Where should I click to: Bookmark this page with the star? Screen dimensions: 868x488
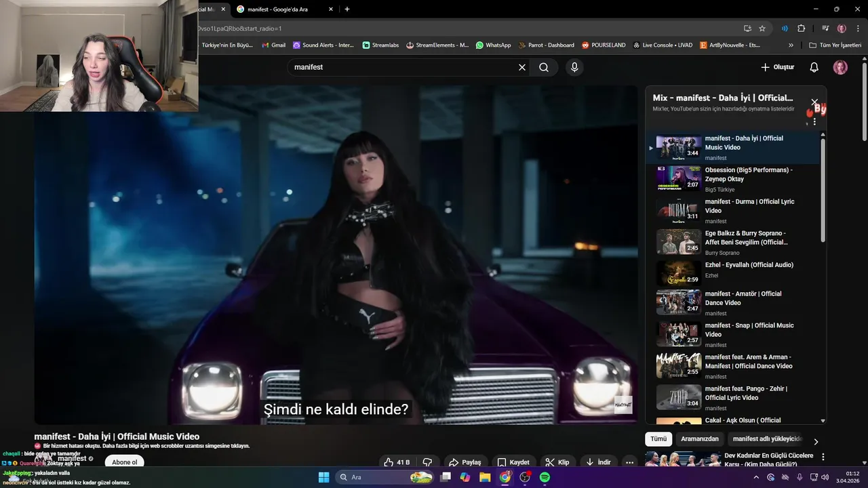click(x=762, y=28)
